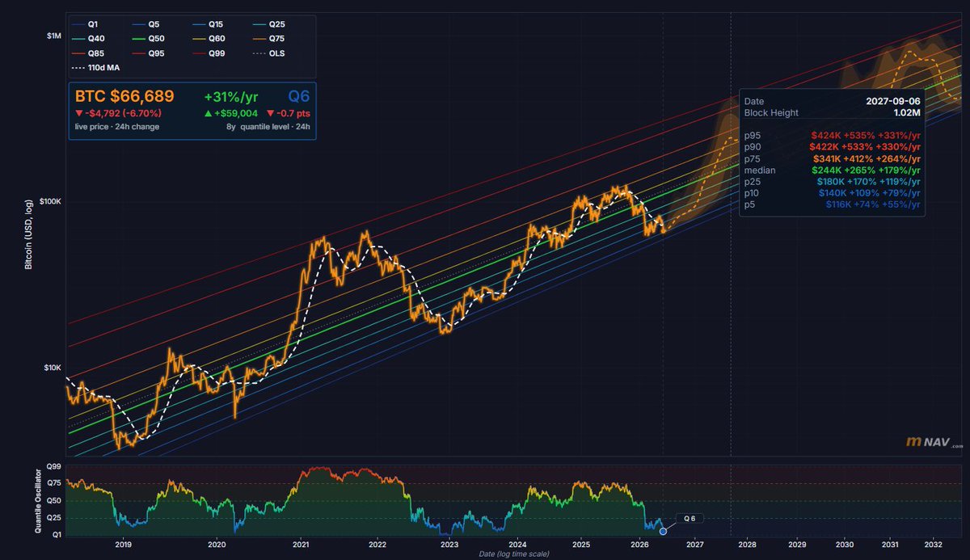Screen dimensions: 970x560
Task: Click the 2023 x-axis tick
Action: pos(449,546)
